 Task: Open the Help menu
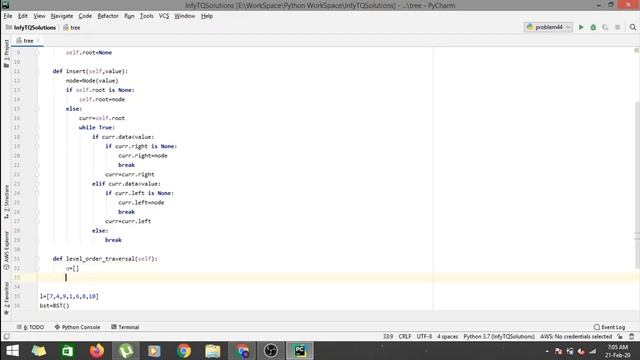click(x=207, y=16)
